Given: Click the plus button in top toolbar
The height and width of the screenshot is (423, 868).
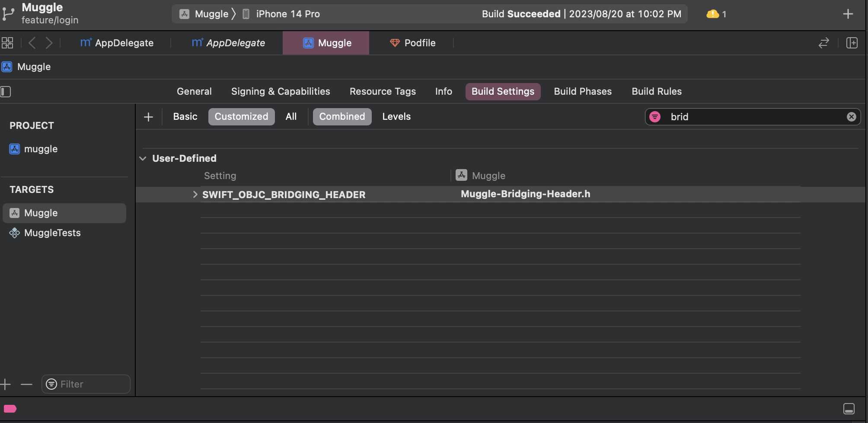Looking at the screenshot, I should [x=848, y=14].
